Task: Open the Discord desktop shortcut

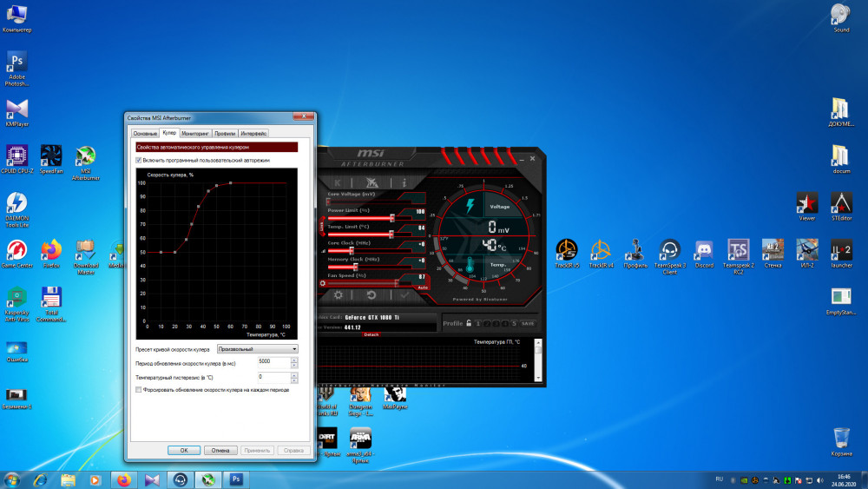Action: click(703, 251)
